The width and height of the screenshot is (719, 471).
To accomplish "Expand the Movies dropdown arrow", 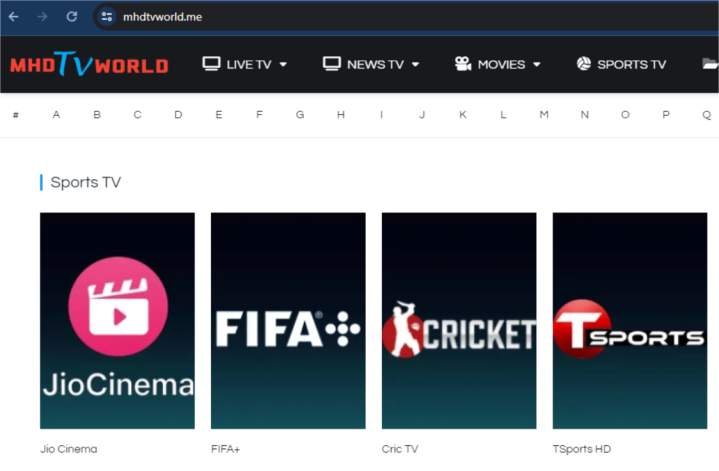I will (536, 65).
